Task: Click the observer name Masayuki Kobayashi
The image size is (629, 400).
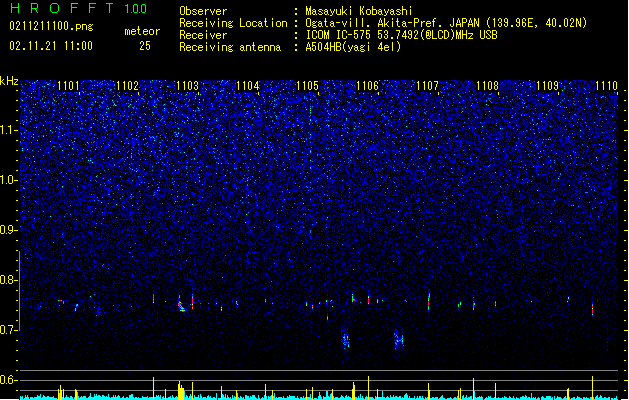Action: tap(359, 11)
